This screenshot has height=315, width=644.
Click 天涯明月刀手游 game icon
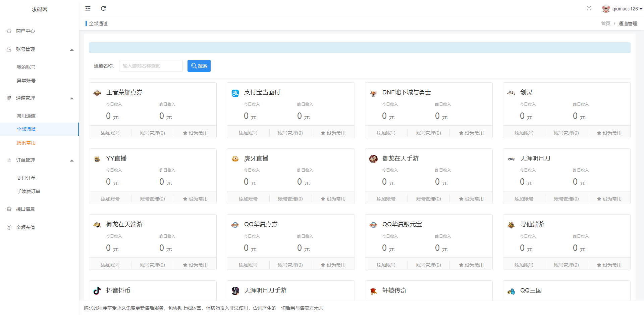coord(235,291)
